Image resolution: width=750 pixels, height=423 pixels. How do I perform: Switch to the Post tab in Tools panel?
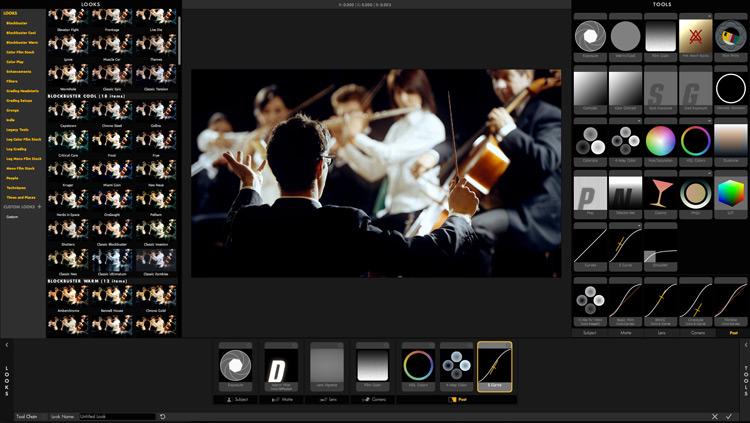733,333
